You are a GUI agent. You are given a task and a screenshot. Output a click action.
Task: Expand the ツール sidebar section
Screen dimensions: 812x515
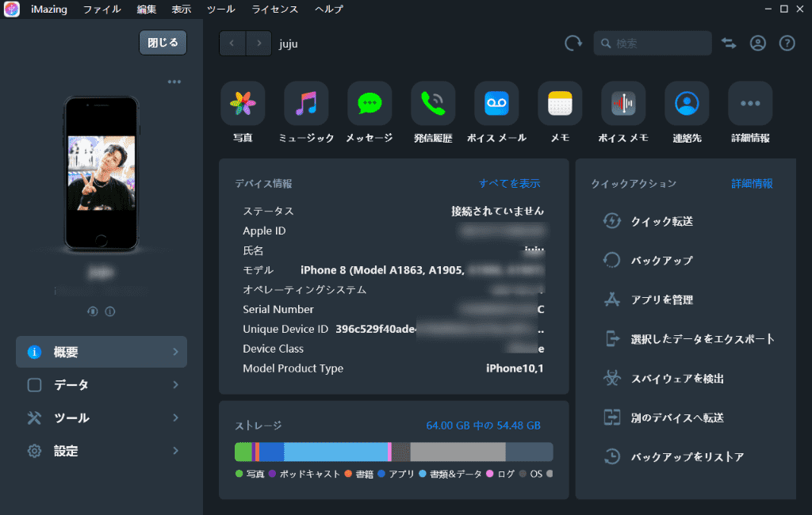101,418
